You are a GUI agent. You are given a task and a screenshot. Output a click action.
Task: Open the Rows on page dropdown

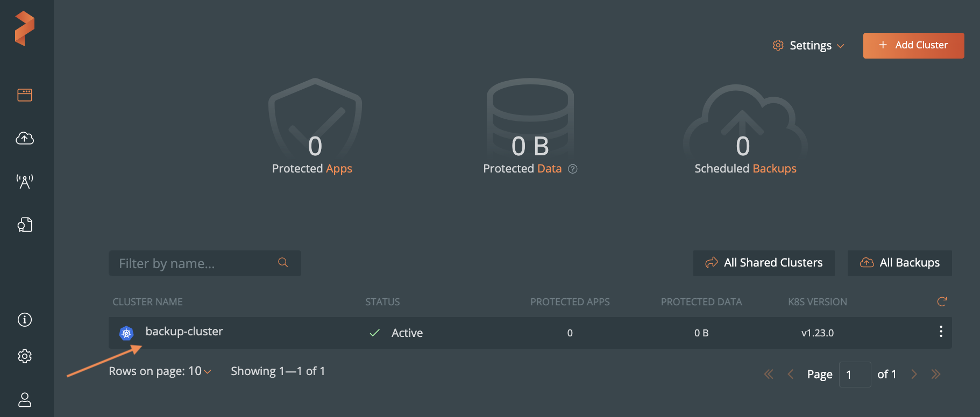(x=160, y=371)
